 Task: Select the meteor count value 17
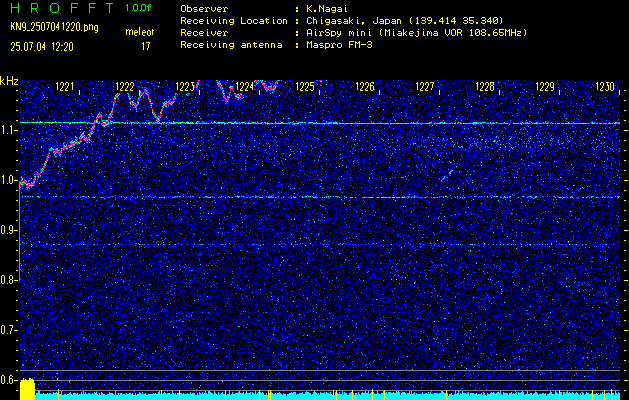click(146, 47)
